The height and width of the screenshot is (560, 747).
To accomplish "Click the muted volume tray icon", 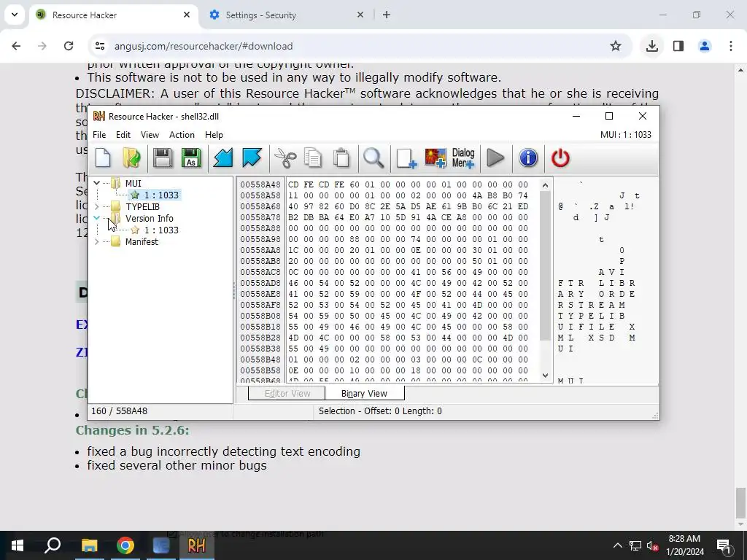I will click(x=653, y=545).
